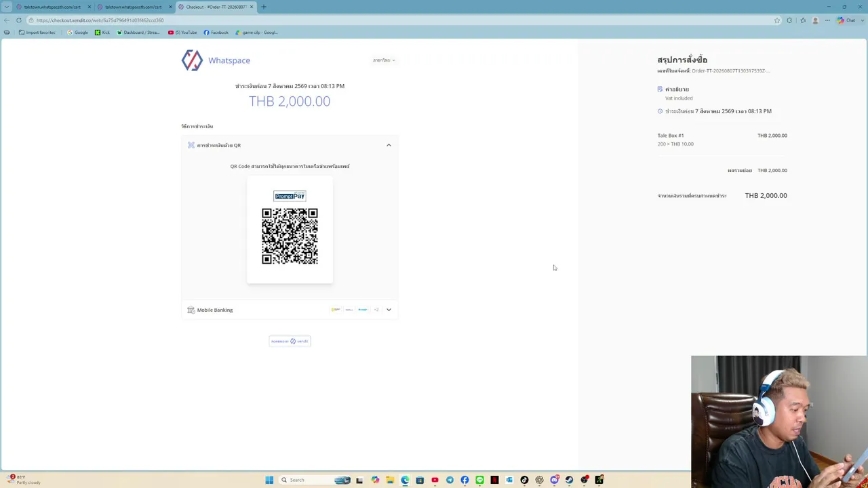Close the Checkout order tab
Image resolution: width=868 pixels, height=488 pixels.
click(x=252, y=7)
